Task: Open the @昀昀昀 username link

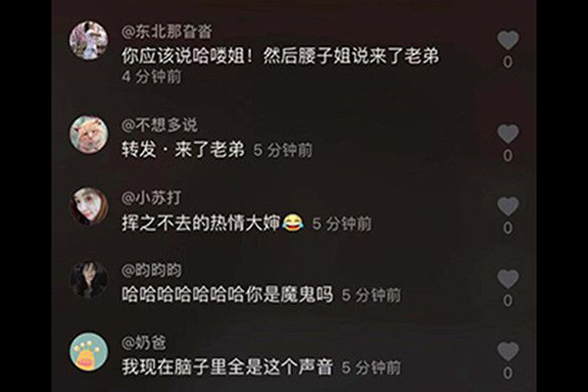Action: click(x=152, y=270)
